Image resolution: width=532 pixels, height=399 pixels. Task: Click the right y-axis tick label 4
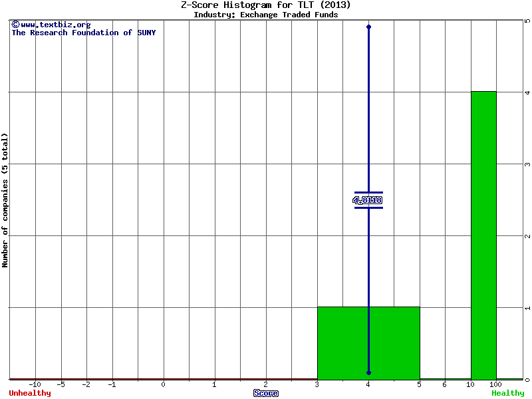coord(527,92)
